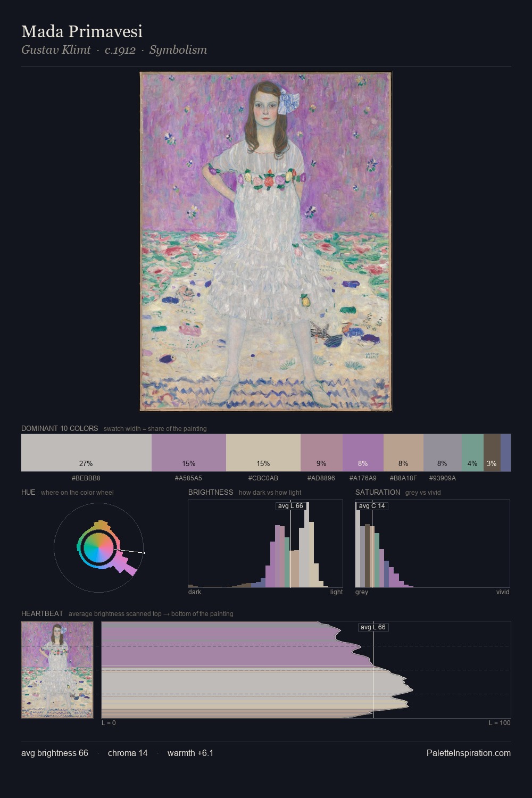The image size is (532, 798).
Task: Click the 'avg C 14' saturation label
Action: pyautogui.click(x=372, y=505)
